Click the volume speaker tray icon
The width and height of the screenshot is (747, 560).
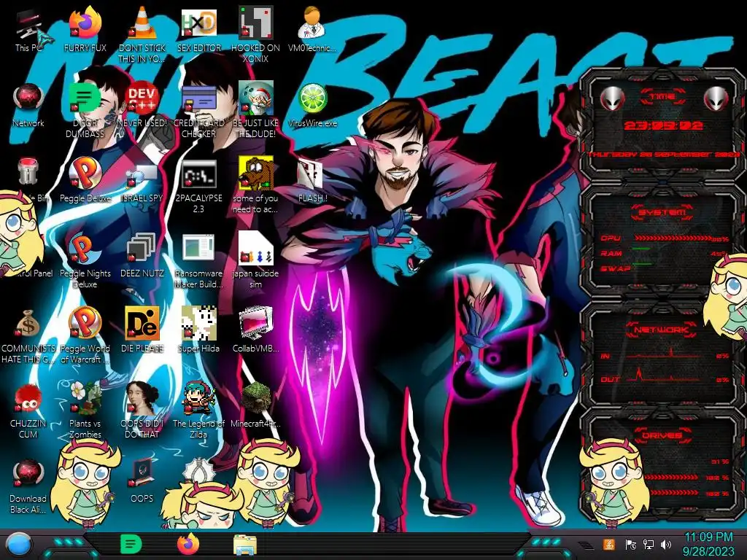click(666, 544)
